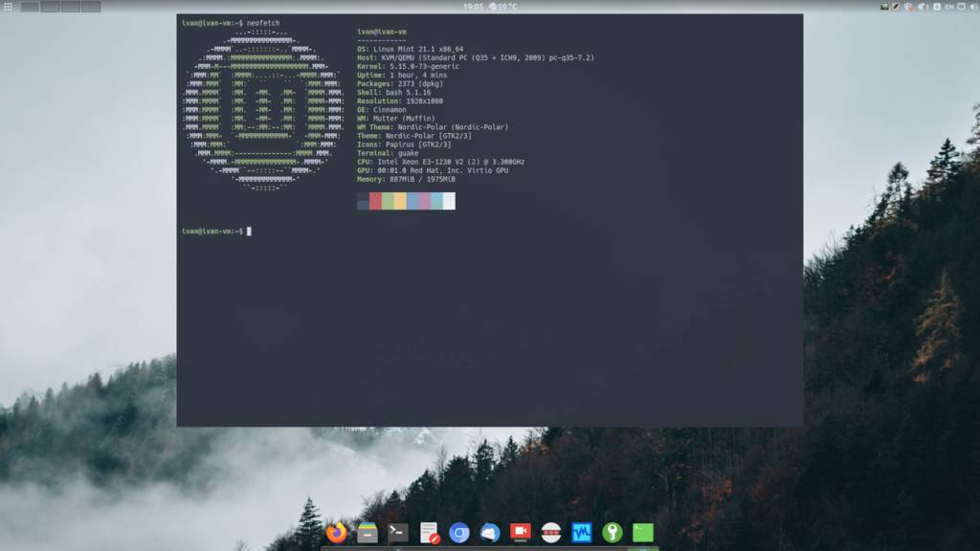Open the Chromium browser in the dock
Screen dimensions: 980x551
tap(459, 533)
